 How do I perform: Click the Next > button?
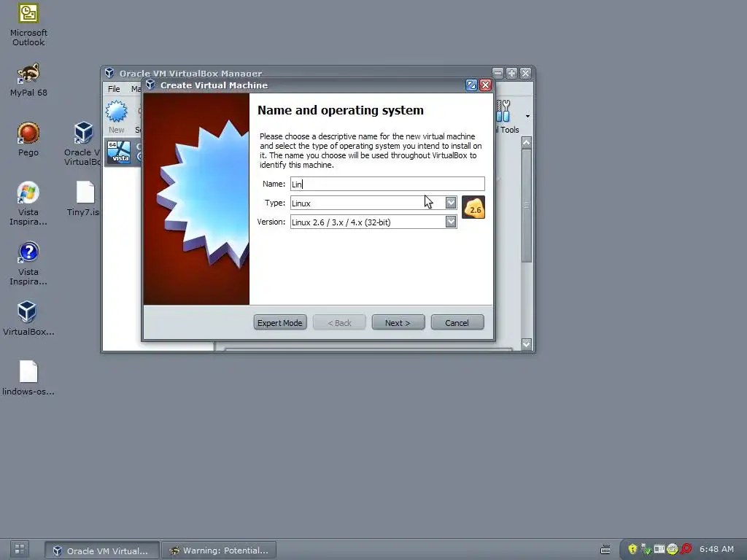tap(398, 322)
